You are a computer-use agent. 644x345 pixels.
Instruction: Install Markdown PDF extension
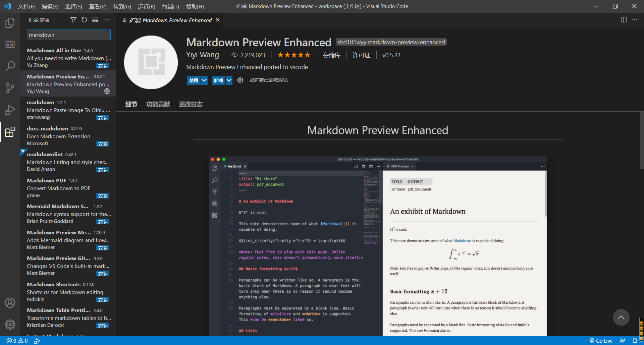[103, 196]
